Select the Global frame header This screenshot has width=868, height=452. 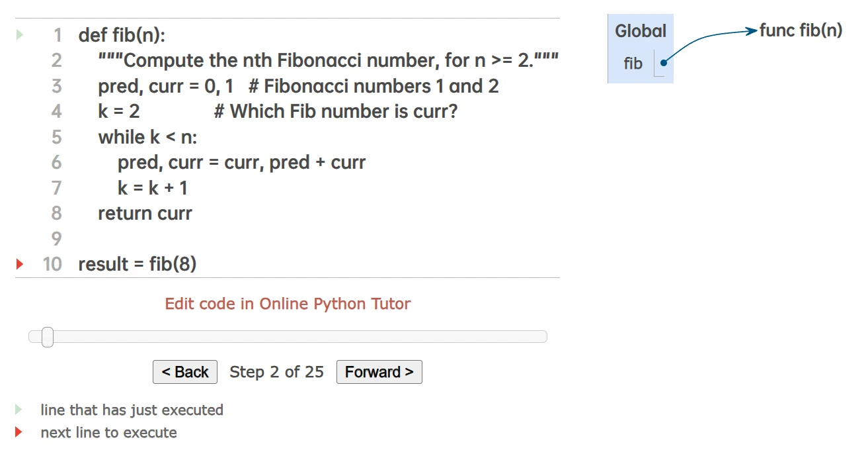coord(640,31)
